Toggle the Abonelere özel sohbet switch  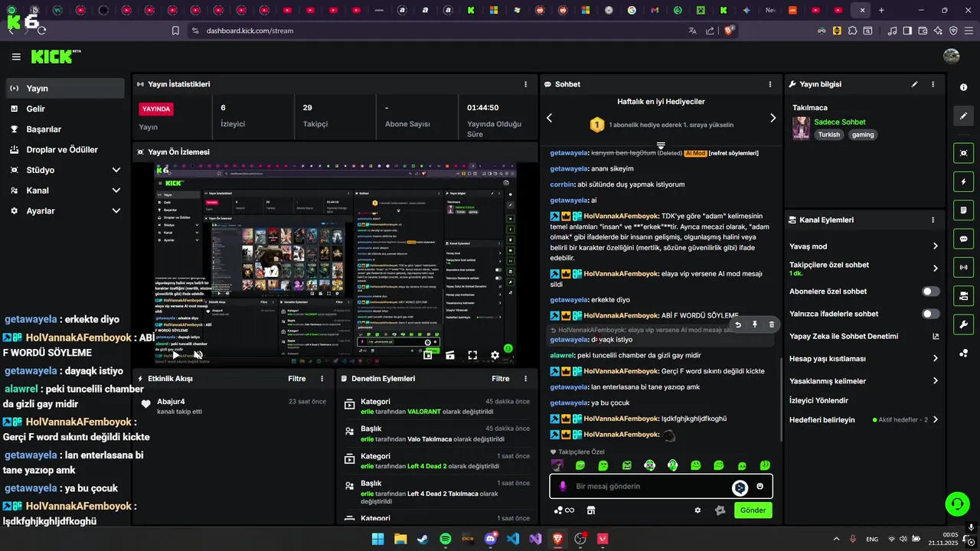click(931, 292)
